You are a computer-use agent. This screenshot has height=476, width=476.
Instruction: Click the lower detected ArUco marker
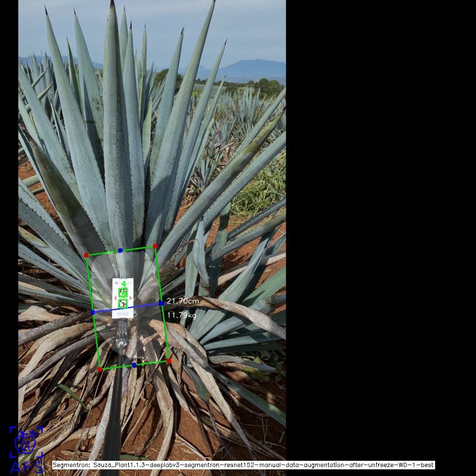coord(123,303)
